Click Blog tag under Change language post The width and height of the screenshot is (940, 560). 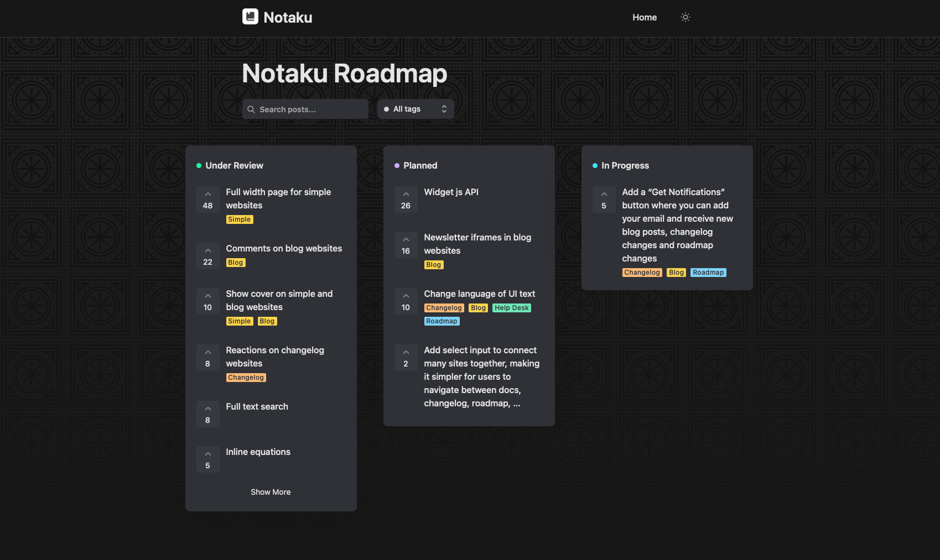[479, 308]
